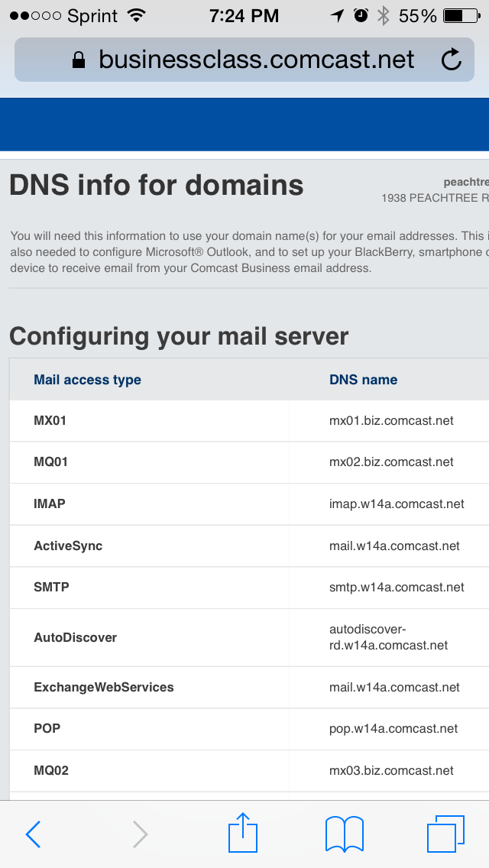Tap the imap.w14a.comcast.net DNS entry

[x=397, y=504]
